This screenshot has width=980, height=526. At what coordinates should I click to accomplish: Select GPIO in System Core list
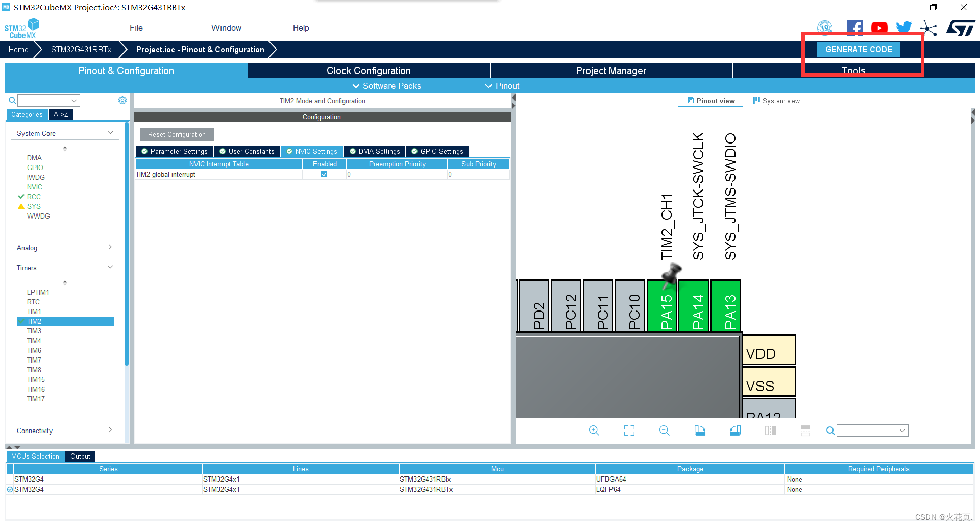pos(35,168)
